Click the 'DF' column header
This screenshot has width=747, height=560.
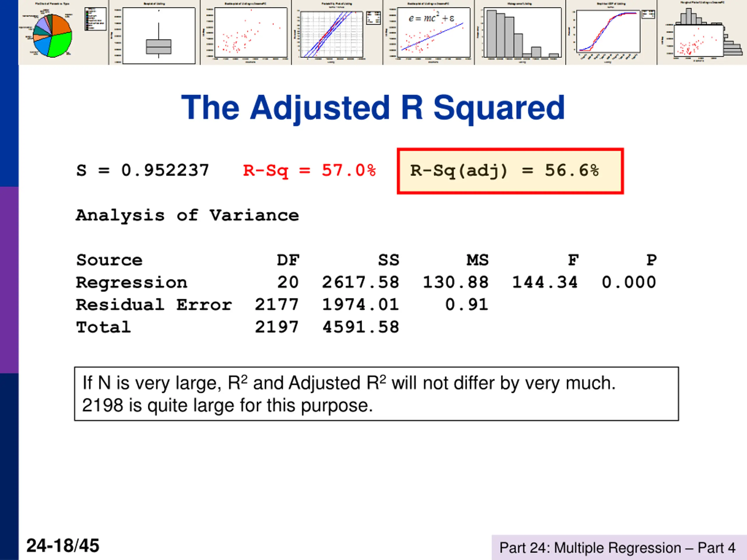pos(288,260)
